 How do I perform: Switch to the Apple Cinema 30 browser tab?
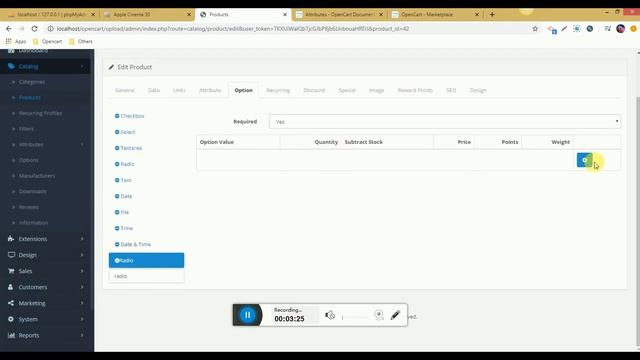[x=147, y=14]
